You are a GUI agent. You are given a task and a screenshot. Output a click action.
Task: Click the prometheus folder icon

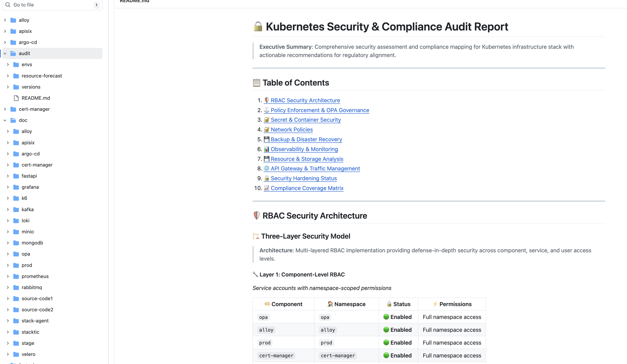[16, 276]
